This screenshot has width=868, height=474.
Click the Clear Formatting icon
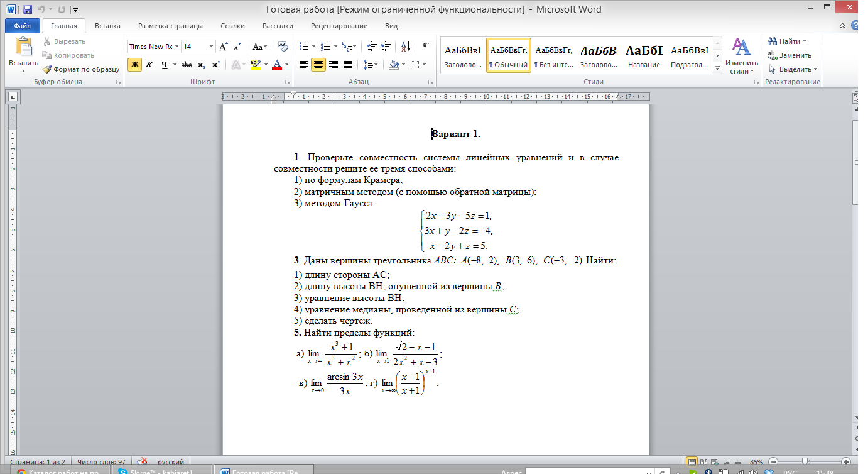pos(283,47)
